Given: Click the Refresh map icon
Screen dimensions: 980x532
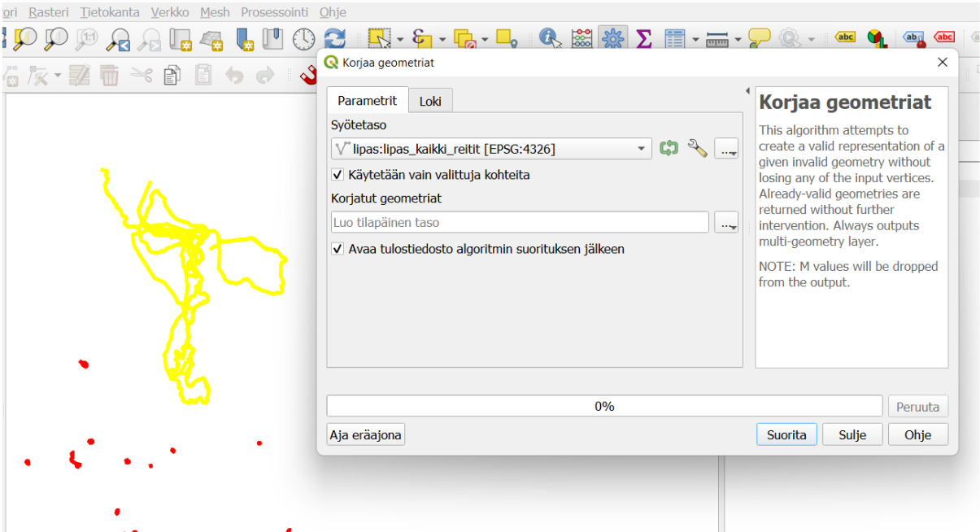Looking at the screenshot, I should [334, 38].
